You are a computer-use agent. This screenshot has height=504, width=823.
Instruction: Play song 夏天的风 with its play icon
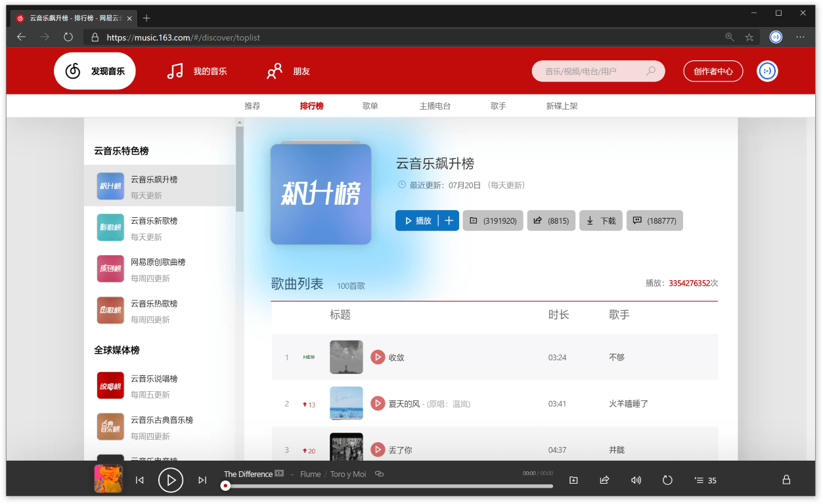click(378, 404)
